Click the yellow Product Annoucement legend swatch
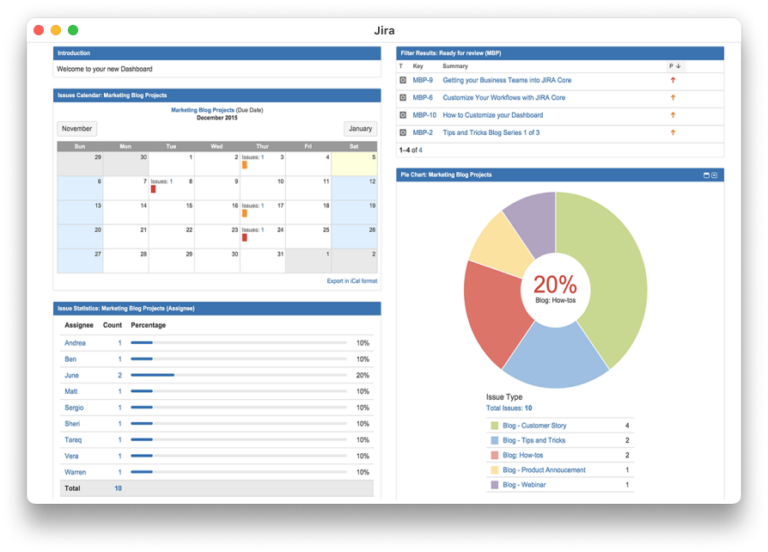Image resolution: width=768 pixels, height=552 pixels. [495, 470]
